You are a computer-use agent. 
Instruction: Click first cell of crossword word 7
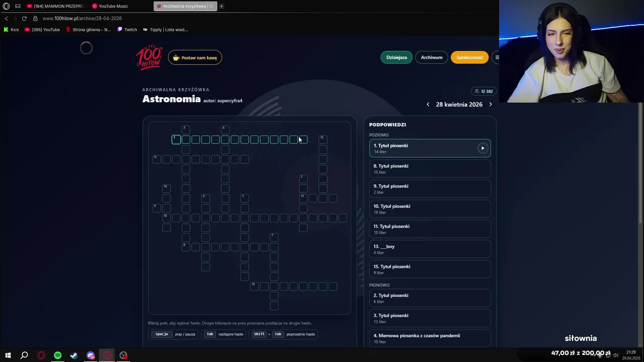point(274,237)
